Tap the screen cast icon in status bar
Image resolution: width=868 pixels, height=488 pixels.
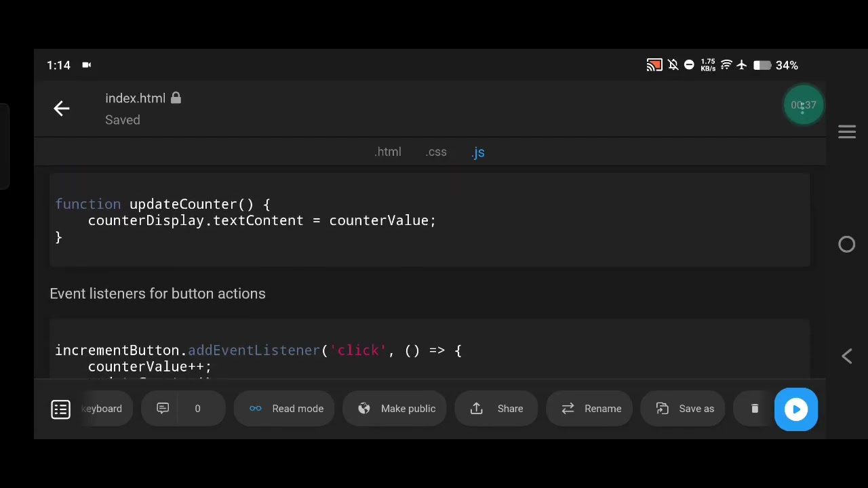pos(654,65)
